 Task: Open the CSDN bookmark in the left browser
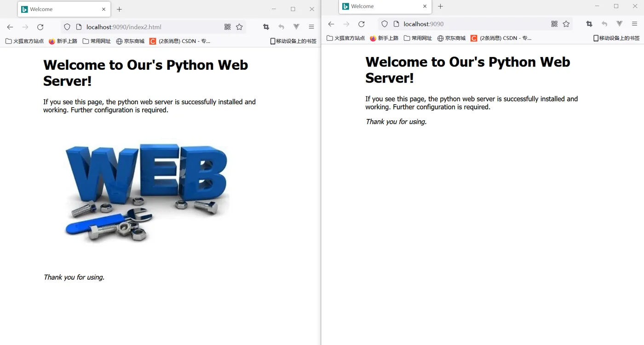[x=179, y=41]
